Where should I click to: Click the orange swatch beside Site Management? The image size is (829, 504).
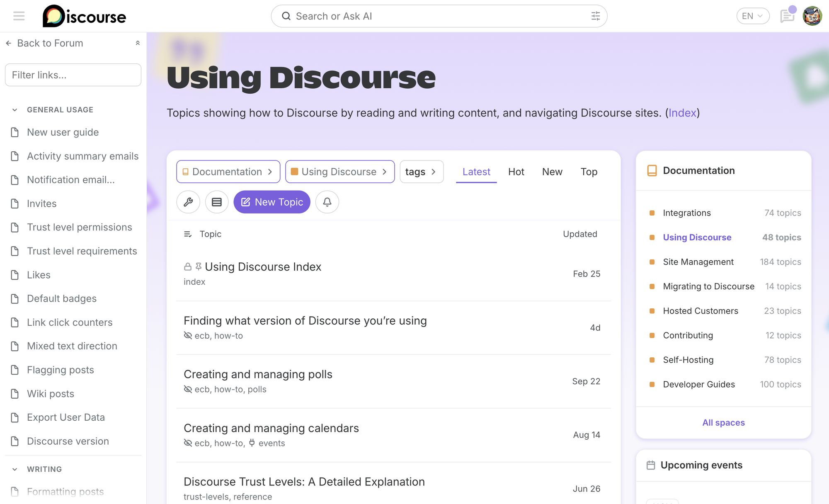[x=652, y=262]
